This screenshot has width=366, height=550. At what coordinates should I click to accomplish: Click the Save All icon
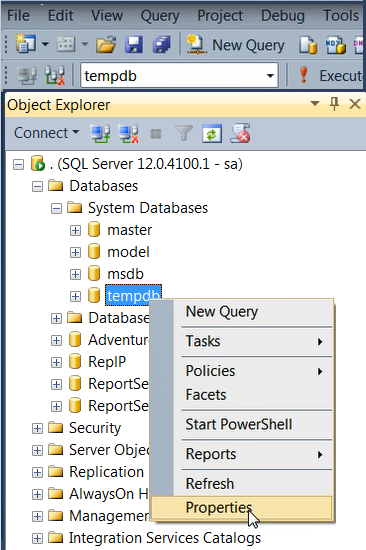tap(161, 45)
